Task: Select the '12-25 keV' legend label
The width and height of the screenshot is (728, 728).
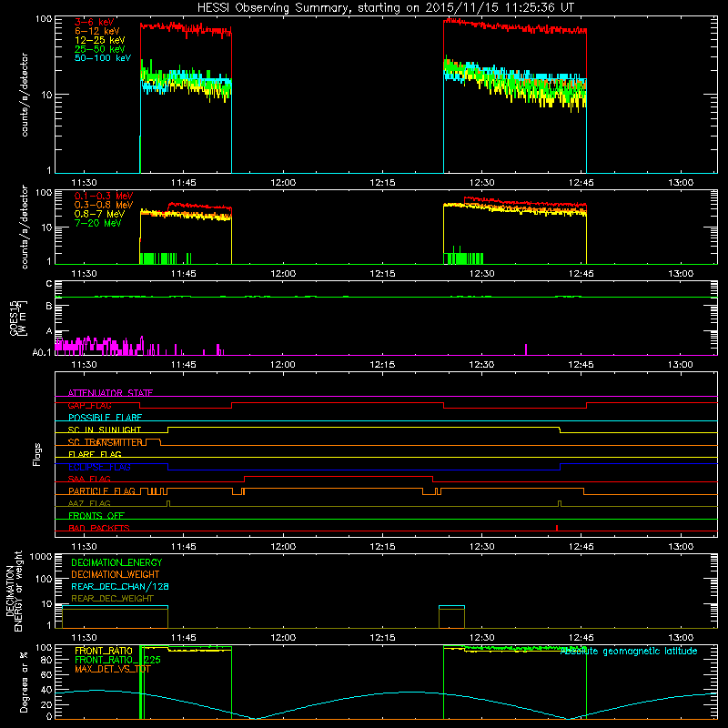Action: [100, 40]
